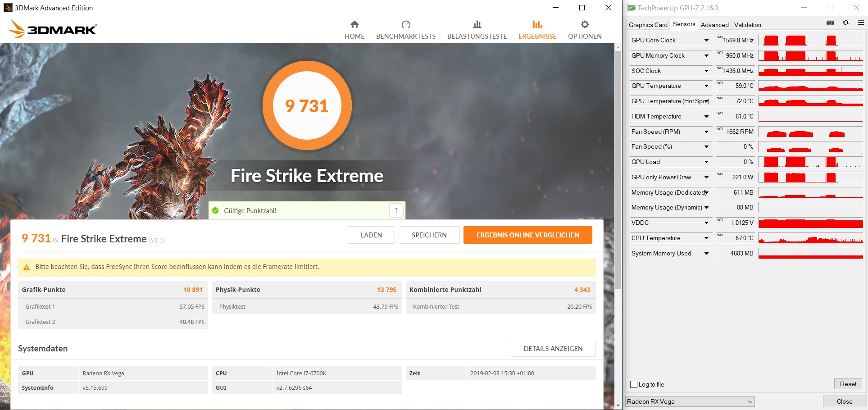Refresh GPU-Z sensors with the refresh icon
The image size is (868, 410).
[845, 23]
